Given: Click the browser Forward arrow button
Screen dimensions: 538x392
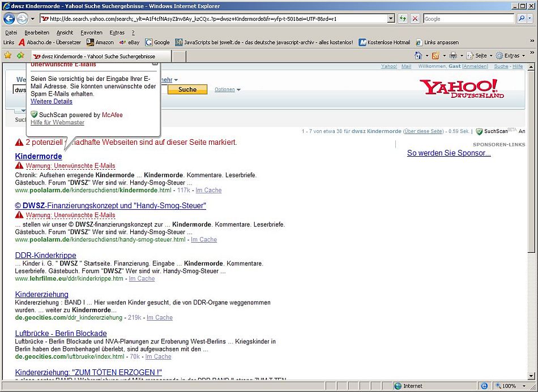Looking at the screenshot, I should [22, 19].
